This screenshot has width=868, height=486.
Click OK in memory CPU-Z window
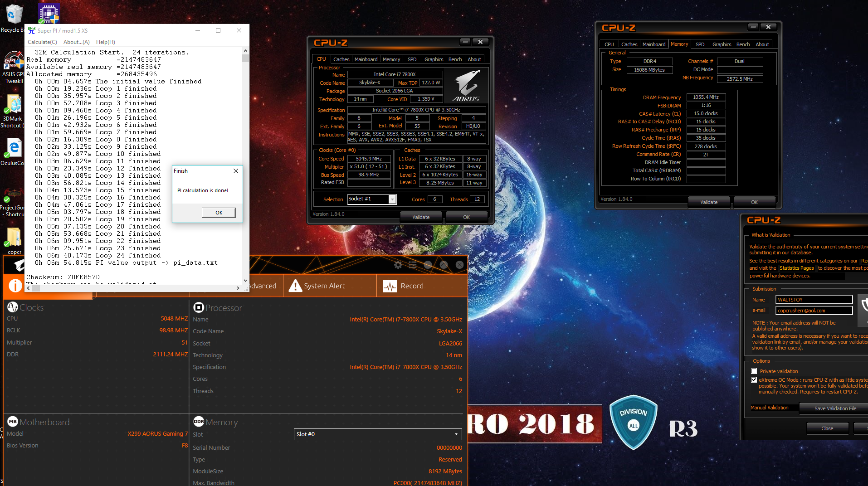pos(754,202)
